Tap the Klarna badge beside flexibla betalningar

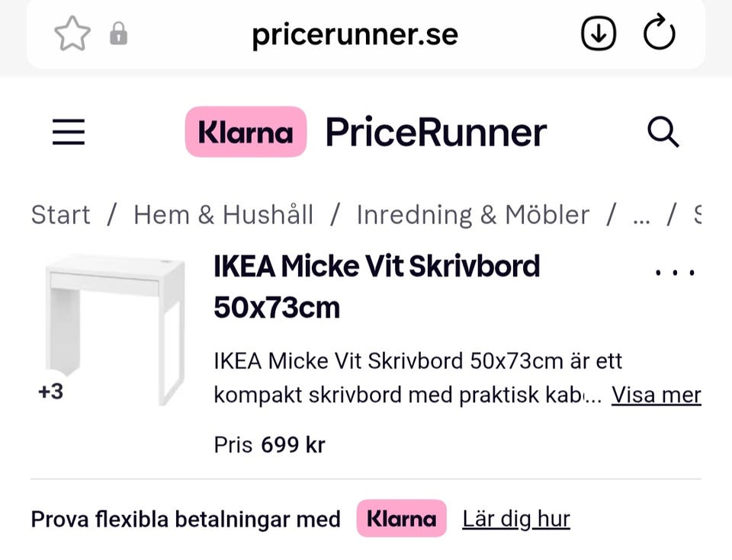pyautogui.click(x=402, y=518)
